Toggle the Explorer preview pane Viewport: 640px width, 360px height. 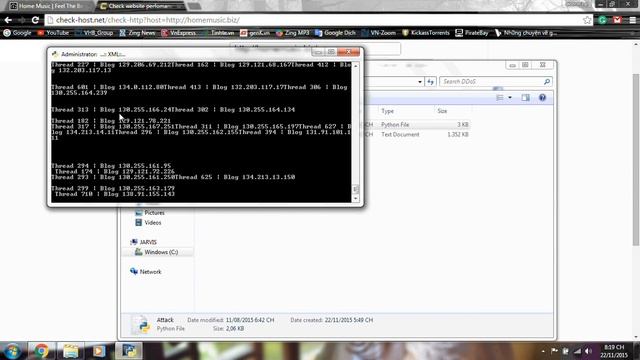point(525,98)
